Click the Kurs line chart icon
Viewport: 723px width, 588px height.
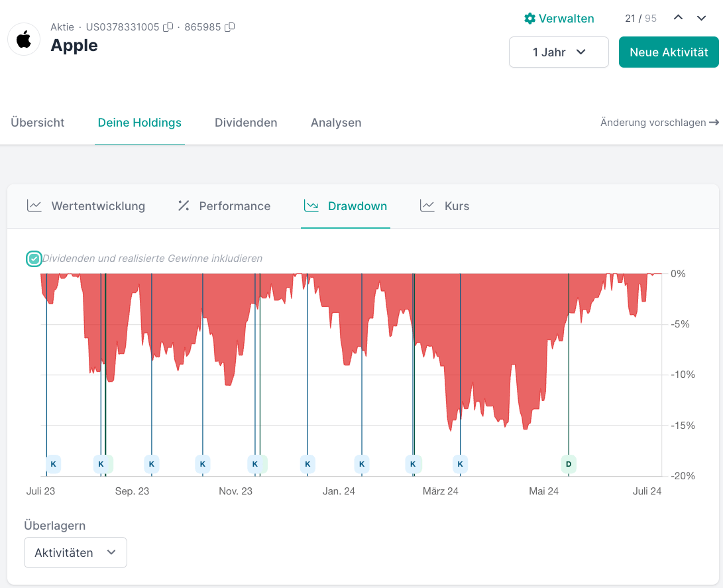(x=427, y=206)
